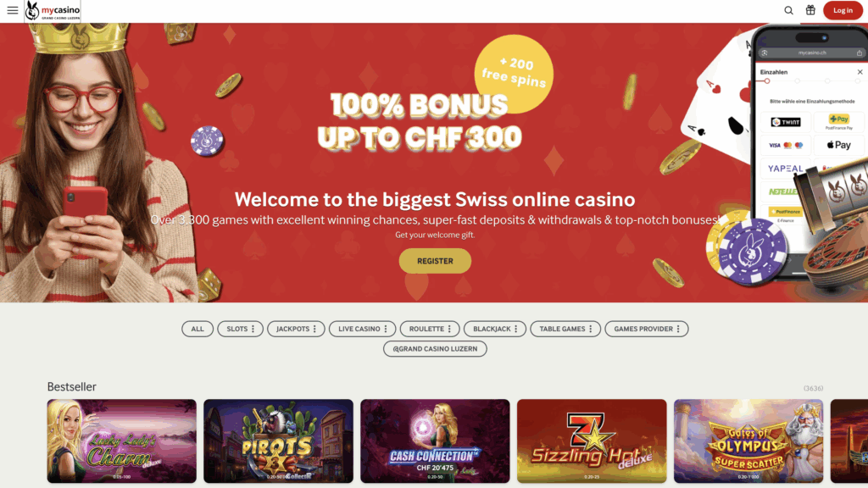868x488 pixels.
Task: Expand TABLE GAMES options dots
Action: [591, 329]
